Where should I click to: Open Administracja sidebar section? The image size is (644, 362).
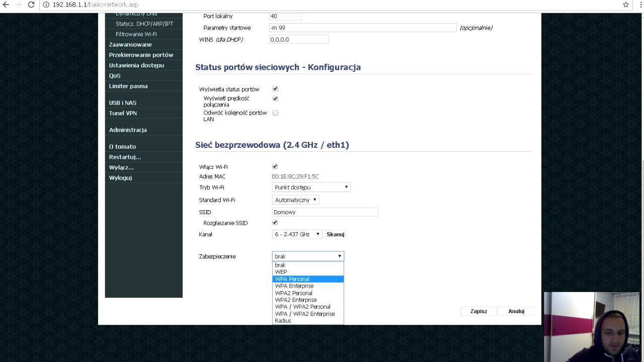(x=128, y=130)
